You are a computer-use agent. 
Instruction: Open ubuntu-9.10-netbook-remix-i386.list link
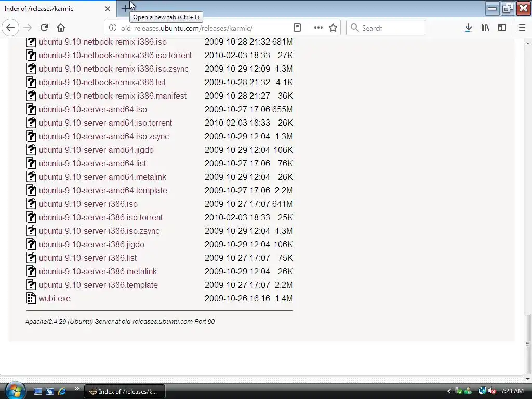(x=102, y=83)
